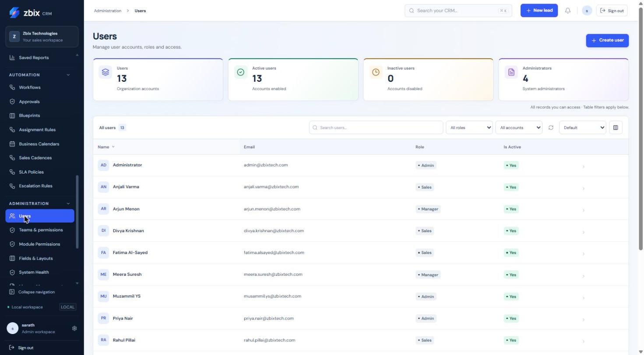The width and height of the screenshot is (644, 355).
Task: Click the FA avatar for Fatima Al-Sayed
Action: coord(103,253)
